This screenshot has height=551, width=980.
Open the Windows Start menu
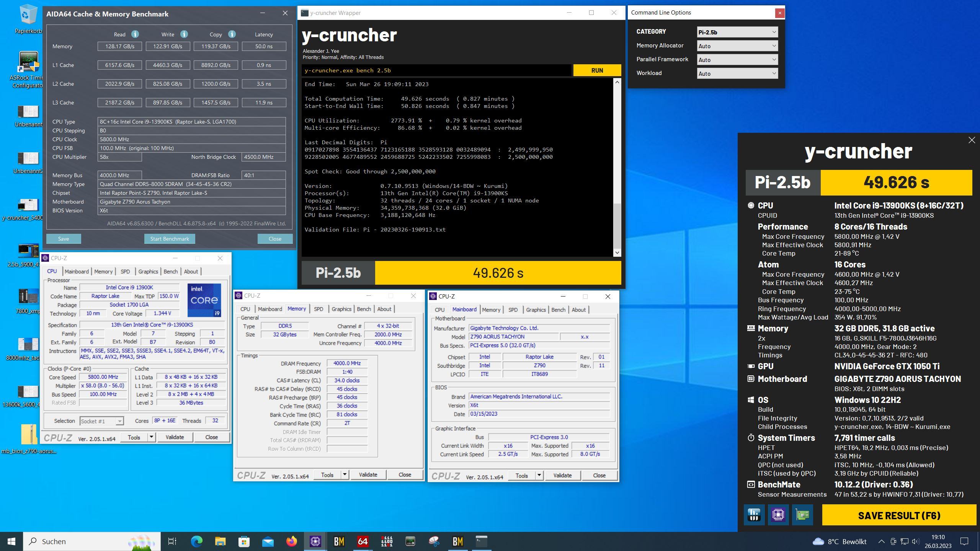coord(11,541)
